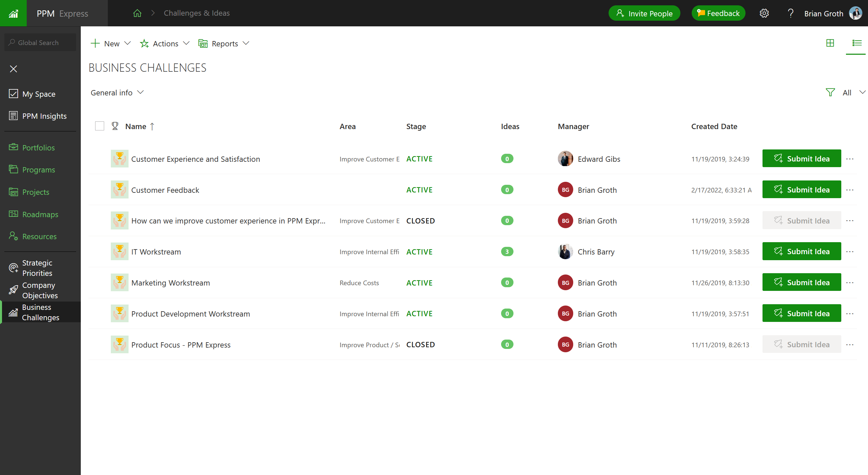Viewport: 868px width, 475px height.
Task: Click the Feedback button icon in top bar
Action: 701,13
